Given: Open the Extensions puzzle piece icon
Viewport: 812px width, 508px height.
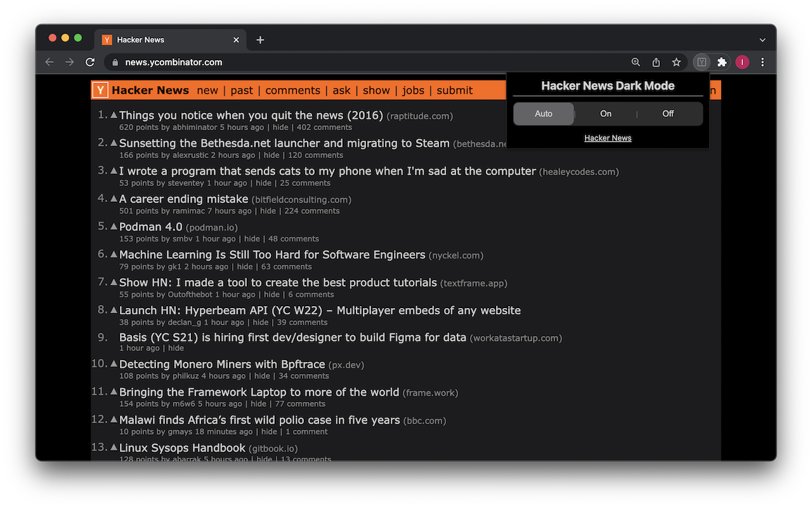Looking at the screenshot, I should point(722,62).
